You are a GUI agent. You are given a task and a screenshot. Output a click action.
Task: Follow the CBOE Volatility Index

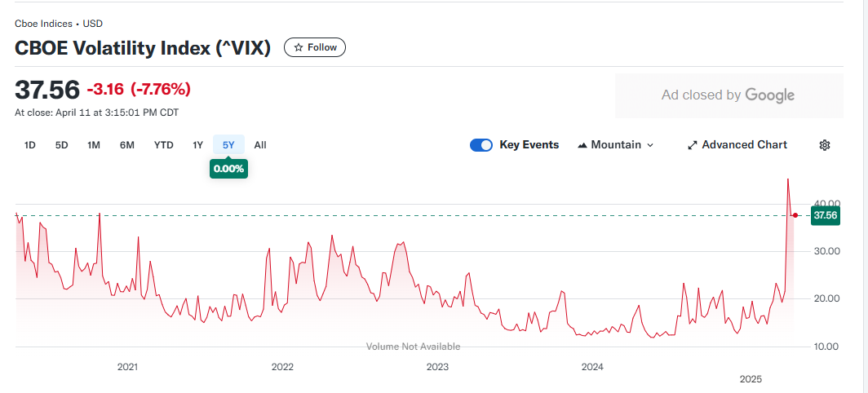[314, 47]
